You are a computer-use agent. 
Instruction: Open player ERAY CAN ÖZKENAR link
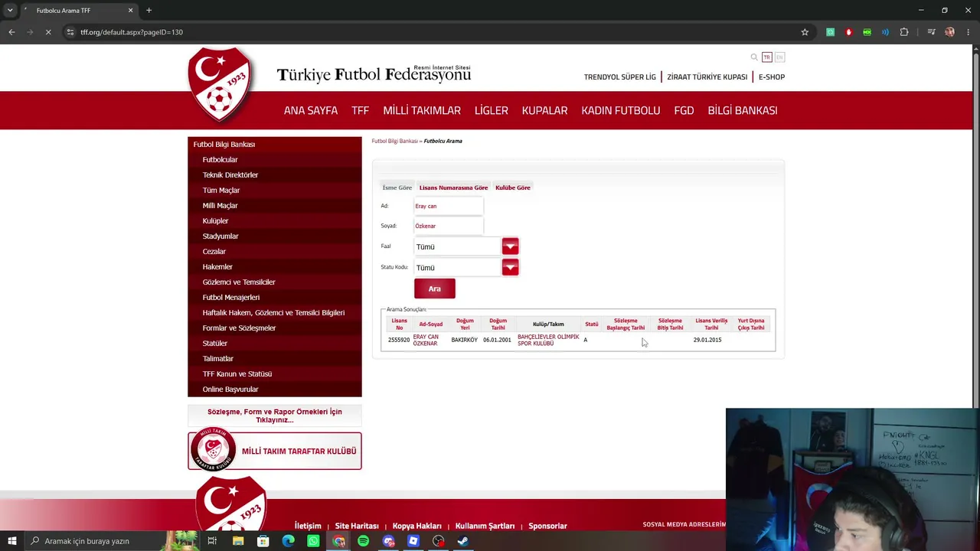point(426,340)
